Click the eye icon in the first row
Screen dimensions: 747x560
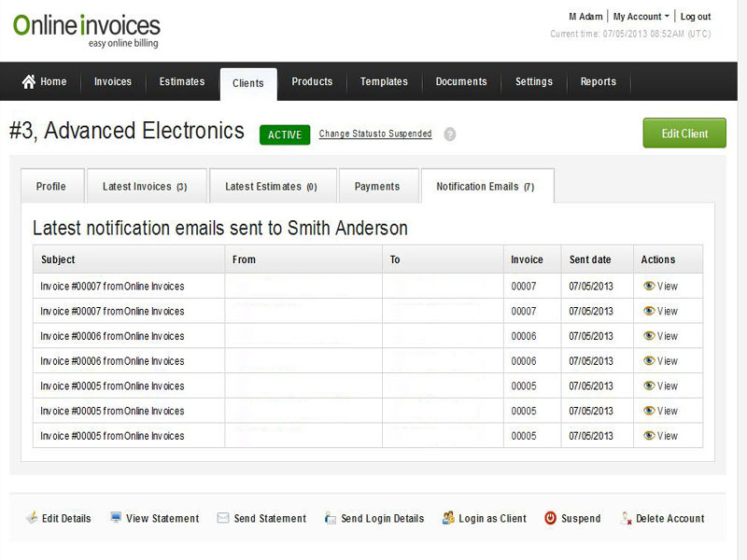tap(649, 286)
